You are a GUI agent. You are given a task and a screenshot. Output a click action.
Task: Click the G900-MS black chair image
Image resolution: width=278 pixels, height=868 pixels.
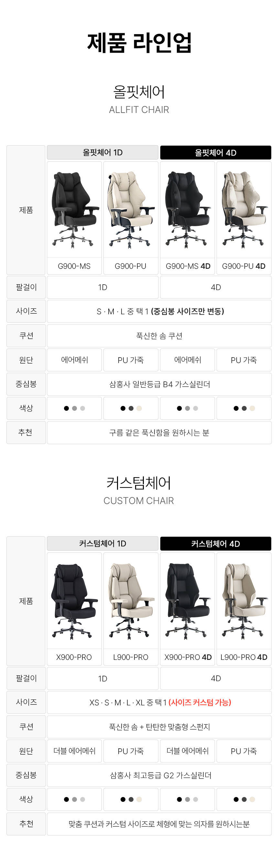pos(74,210)
